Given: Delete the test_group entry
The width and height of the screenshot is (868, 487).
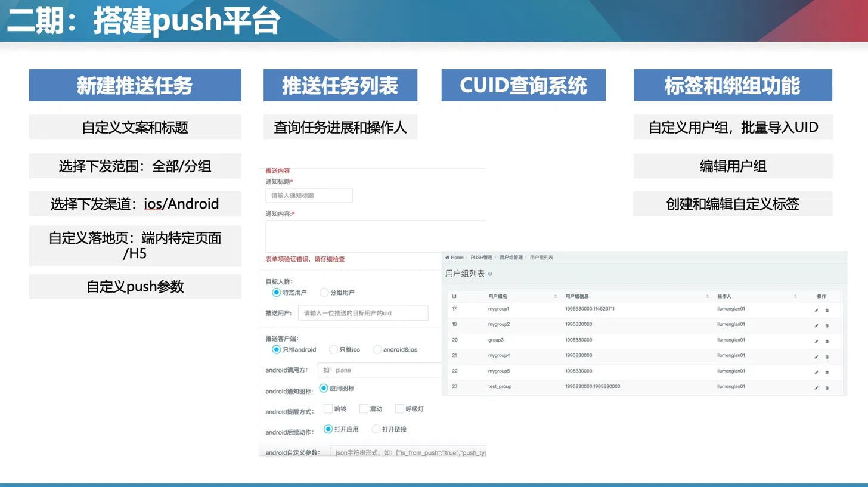Looking at the screenshot, I should [827, 387].
